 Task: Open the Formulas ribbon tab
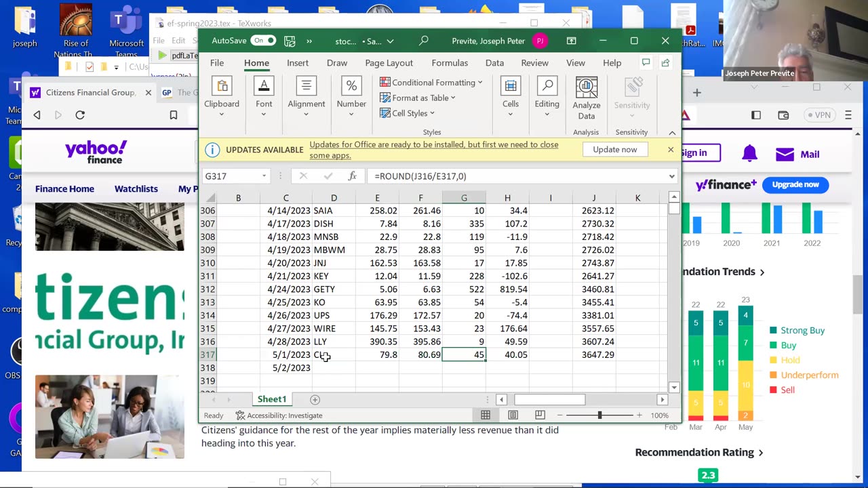point(450,63)
